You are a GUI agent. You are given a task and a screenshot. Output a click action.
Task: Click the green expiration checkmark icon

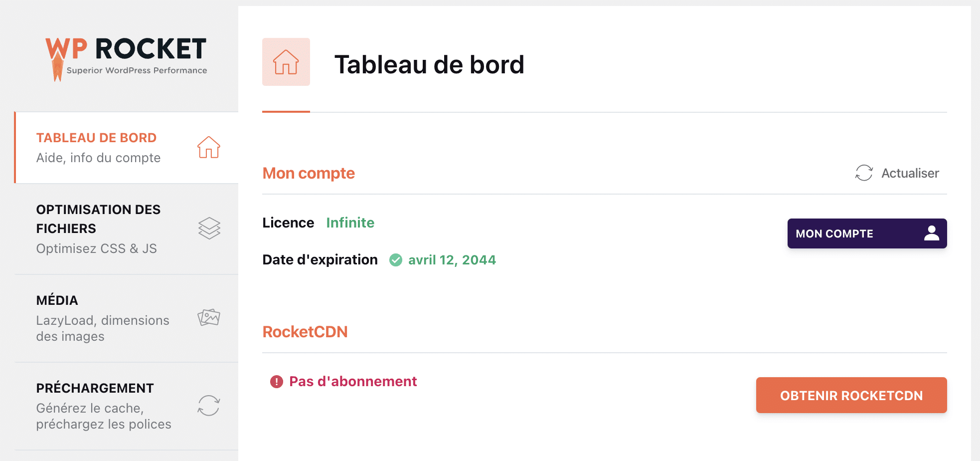click(396, 260)
